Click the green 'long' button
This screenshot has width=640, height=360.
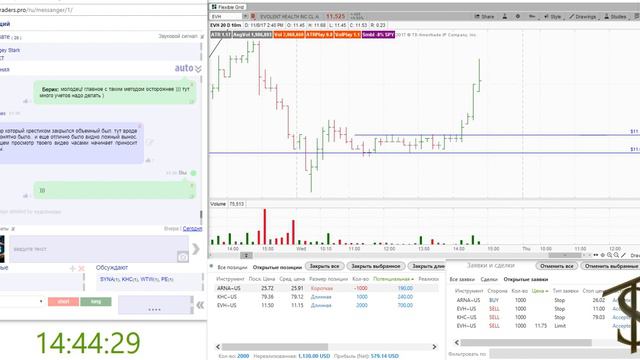(96, 302)
